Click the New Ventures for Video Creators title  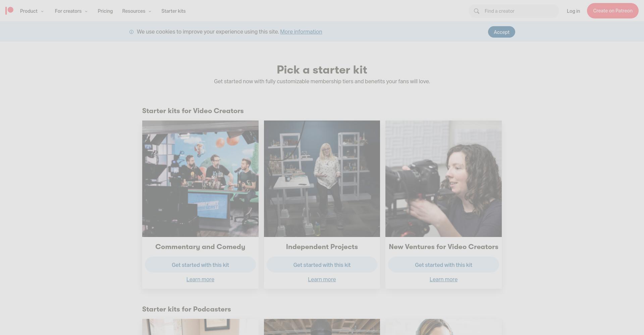point(443,247)
